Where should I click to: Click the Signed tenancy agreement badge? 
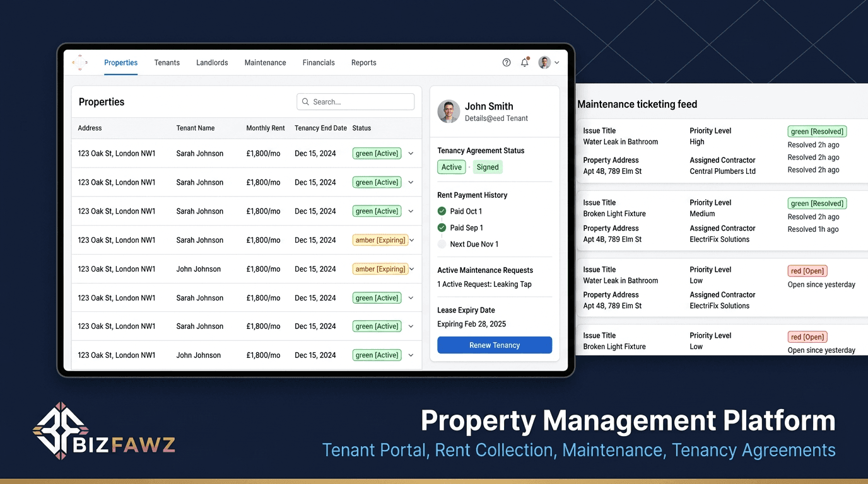[488, 167]
